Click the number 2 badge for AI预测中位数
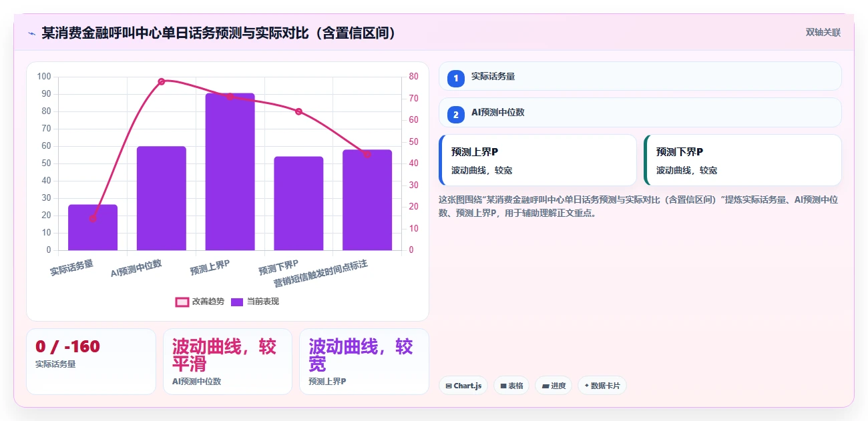 click(x=456, y=115)
